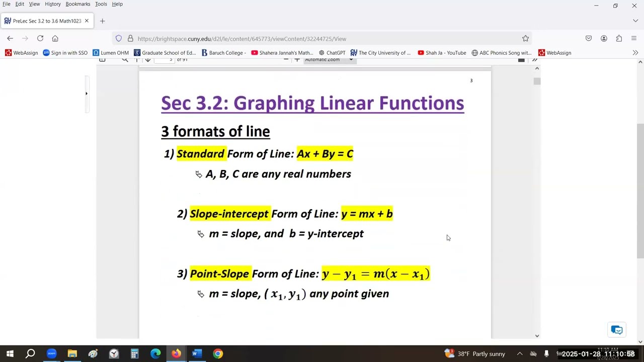Open Microsoft Word from the taskbar
The width and height of the screenshot is (644, 362).
pyautogui.click(x=197, y=353)
